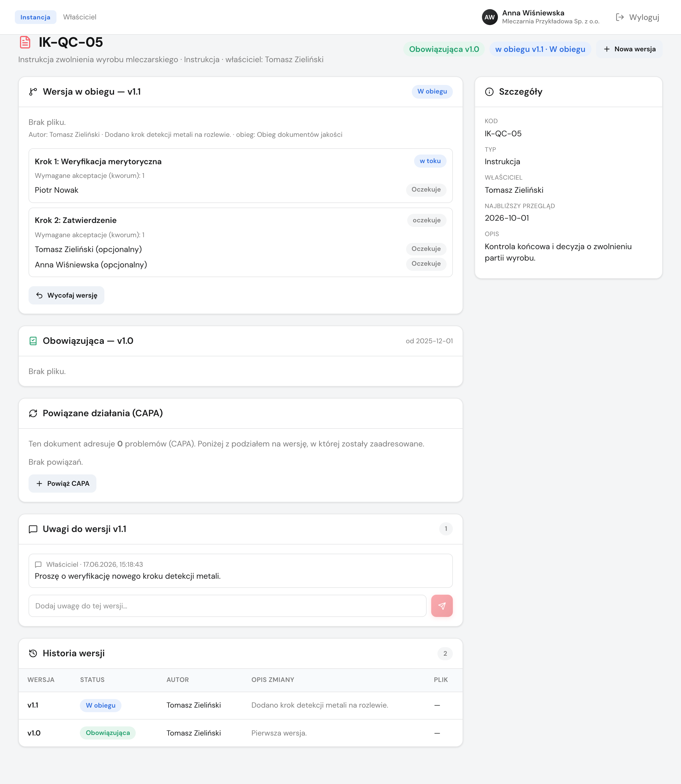Switch to the Instancja tab
The width and height of the screenshot is (681, 784).
(x=35, y=17)
